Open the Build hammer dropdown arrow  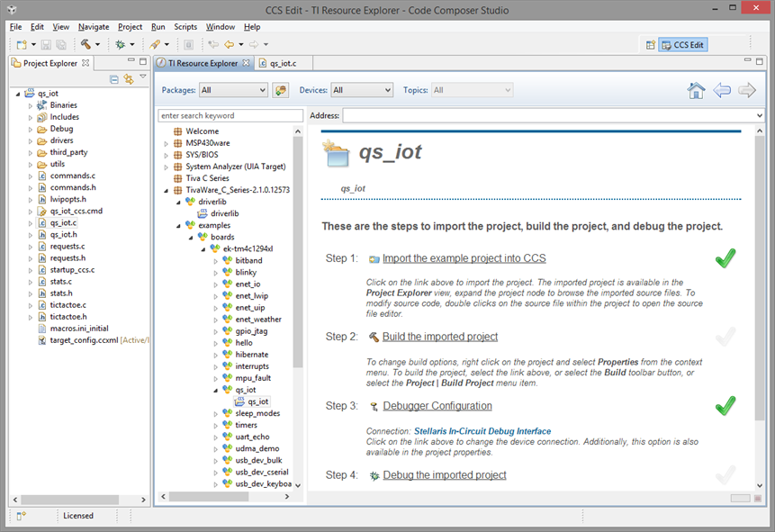(97, 45)
